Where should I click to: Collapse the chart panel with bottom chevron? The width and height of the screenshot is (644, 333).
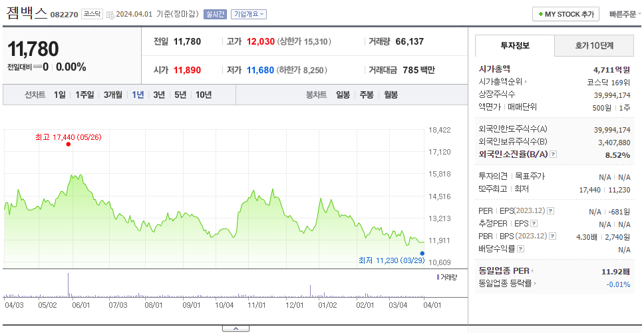[x=236, y=328]
